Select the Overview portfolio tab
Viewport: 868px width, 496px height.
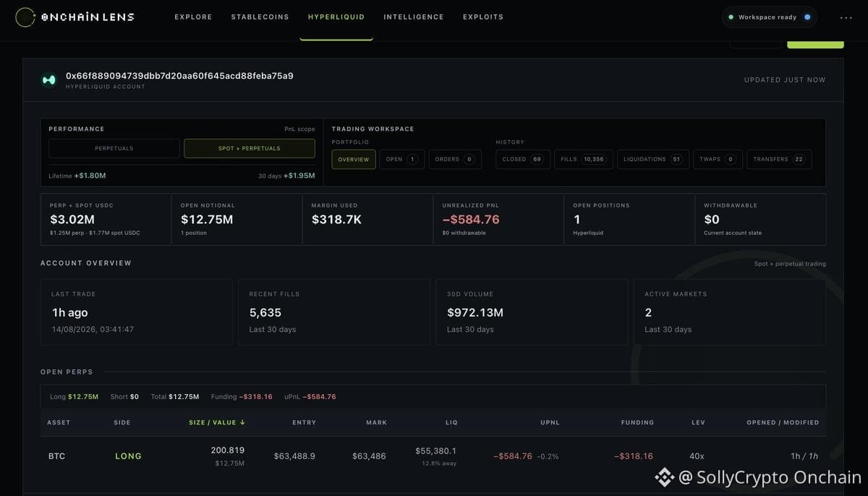(354, 159)
